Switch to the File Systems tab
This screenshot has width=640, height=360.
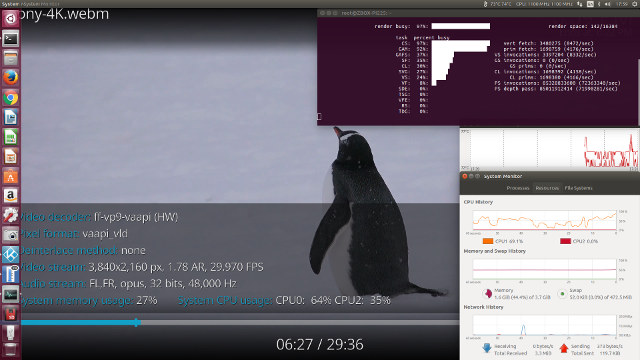(x=578, y=188)
